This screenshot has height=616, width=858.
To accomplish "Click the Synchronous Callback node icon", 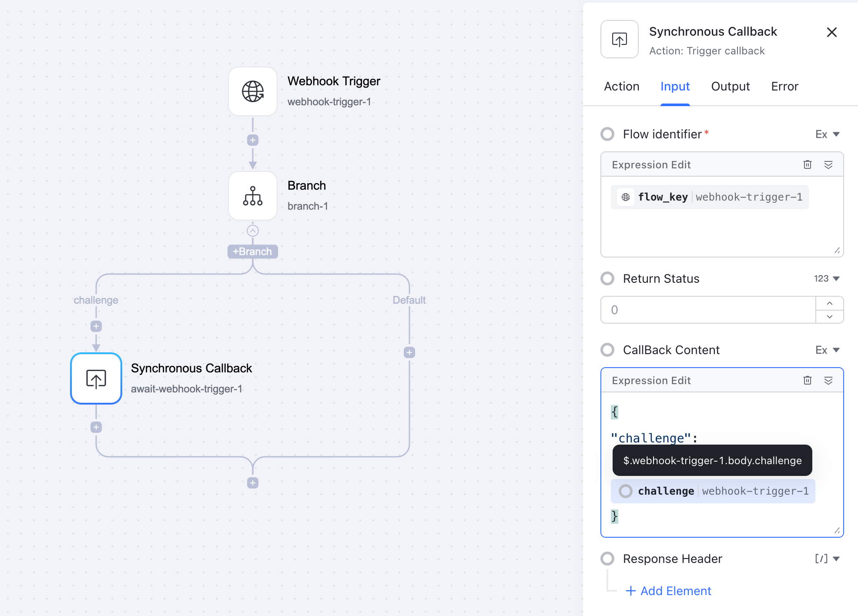I will coord(96,378).
